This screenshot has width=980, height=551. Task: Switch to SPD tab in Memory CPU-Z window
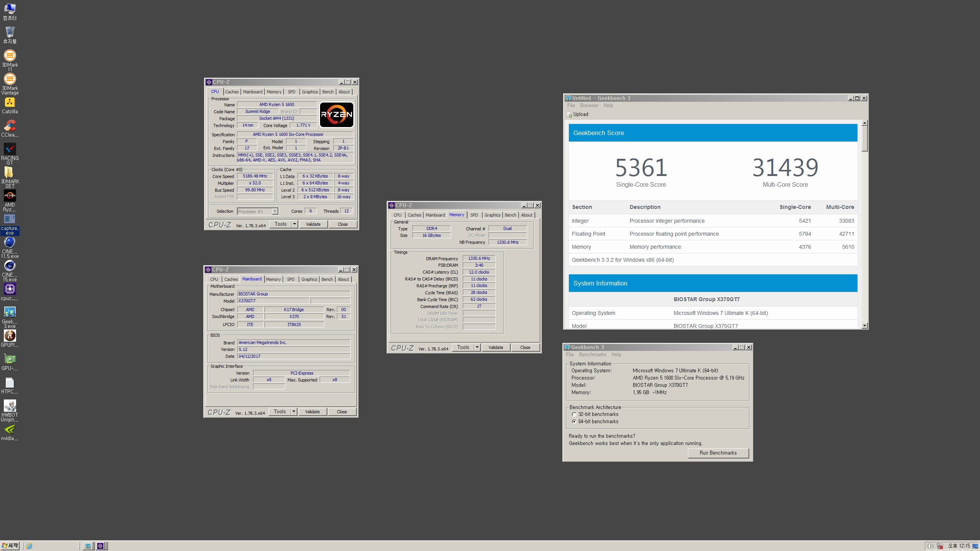[474, 215]
